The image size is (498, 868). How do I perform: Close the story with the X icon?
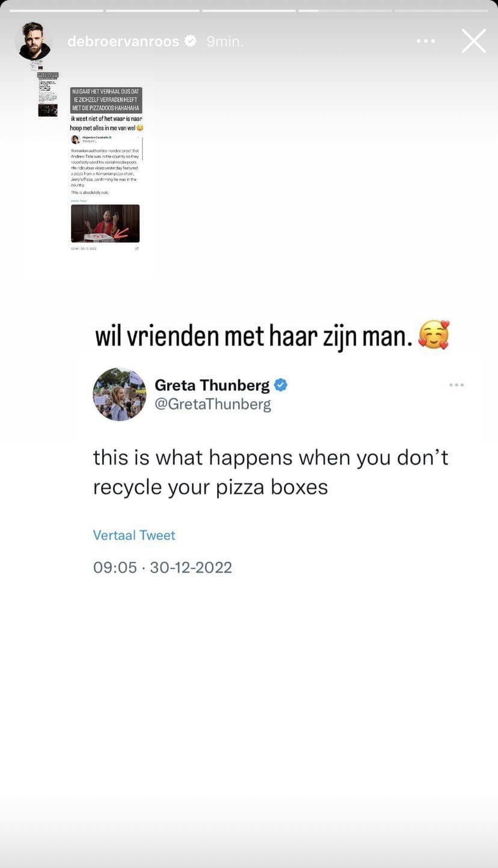[473, 41]
